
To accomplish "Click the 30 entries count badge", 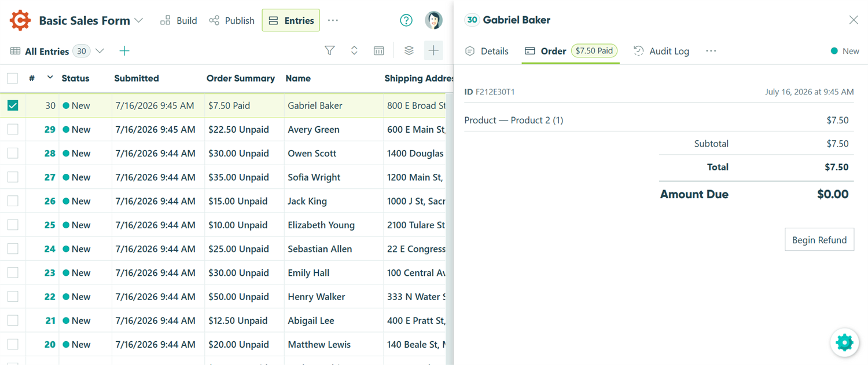I will pos(82,51).
